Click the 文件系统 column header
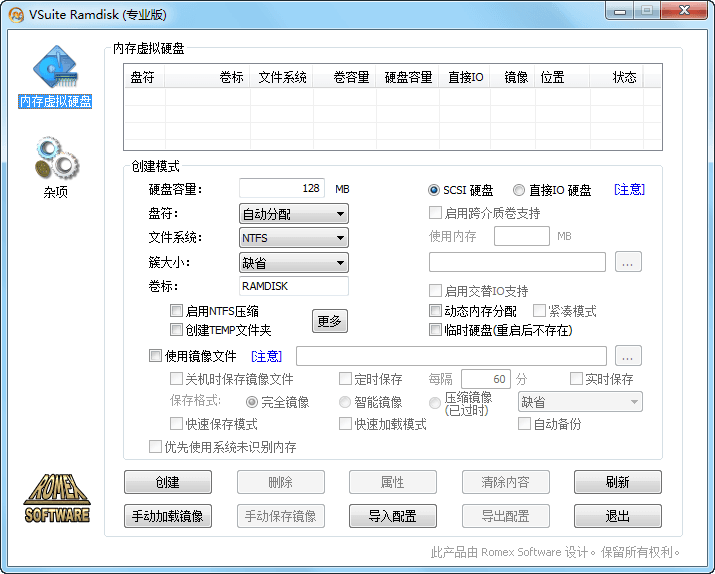715x574 pixels. coord(282,77)
